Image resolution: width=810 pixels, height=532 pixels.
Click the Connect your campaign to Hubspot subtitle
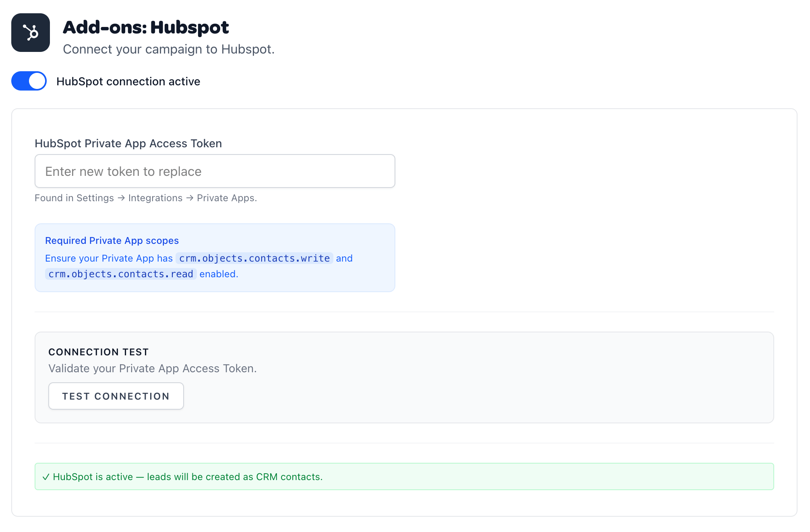click(169, 49)
